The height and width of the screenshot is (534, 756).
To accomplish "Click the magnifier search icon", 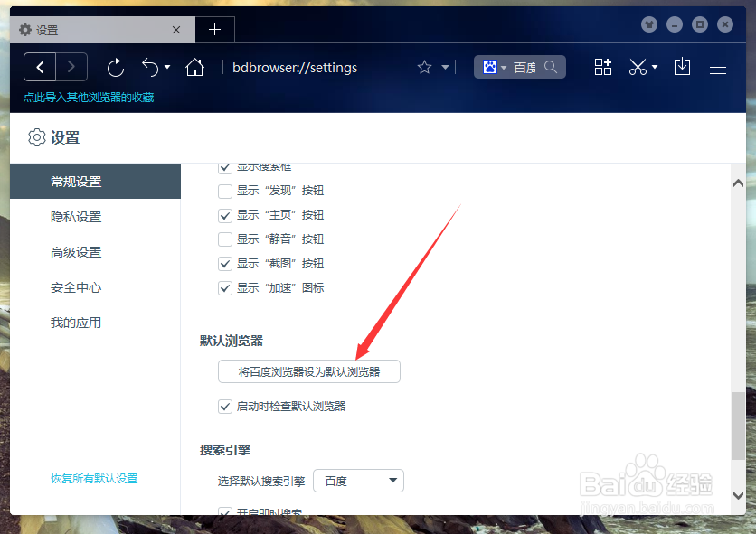I will click(551, 67).
